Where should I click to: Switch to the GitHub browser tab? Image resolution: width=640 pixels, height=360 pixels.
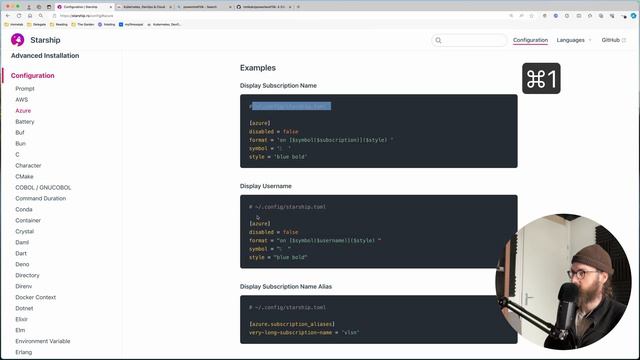[264, 7]
